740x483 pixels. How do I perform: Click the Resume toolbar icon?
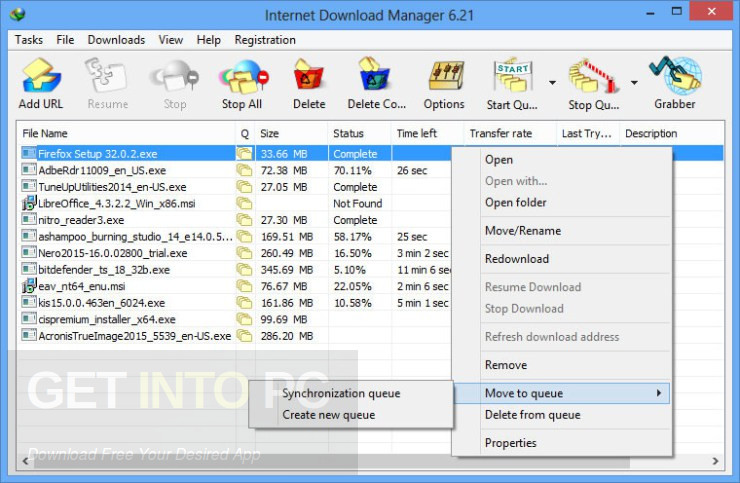(x=107, y=84)
